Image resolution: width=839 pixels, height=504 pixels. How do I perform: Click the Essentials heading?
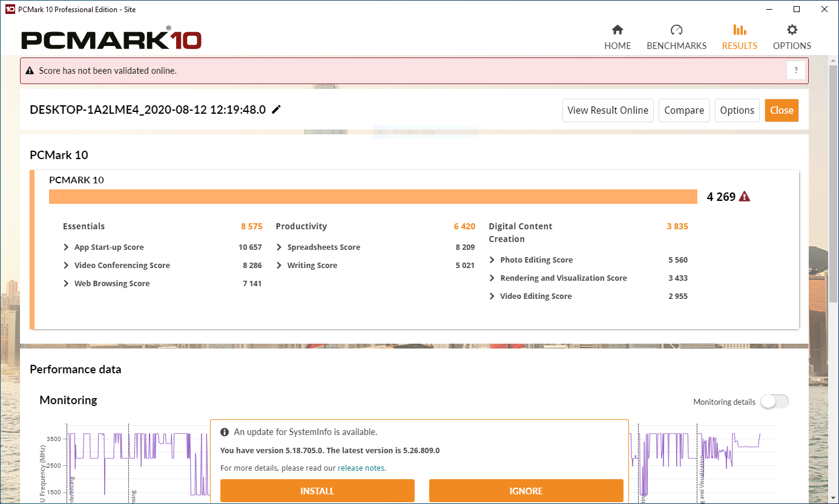tap(84, 226)
